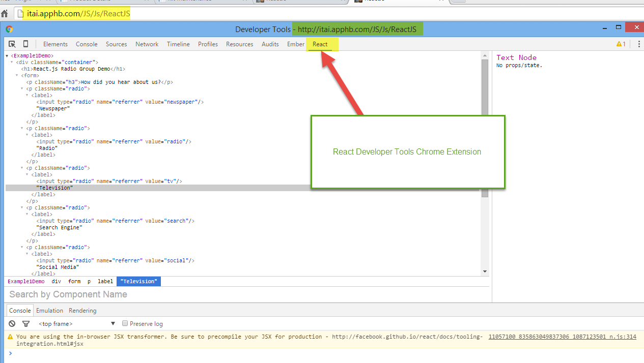Select the form breadcrumb item
This screenshot has width=644, height=363.
coord(74,281)
